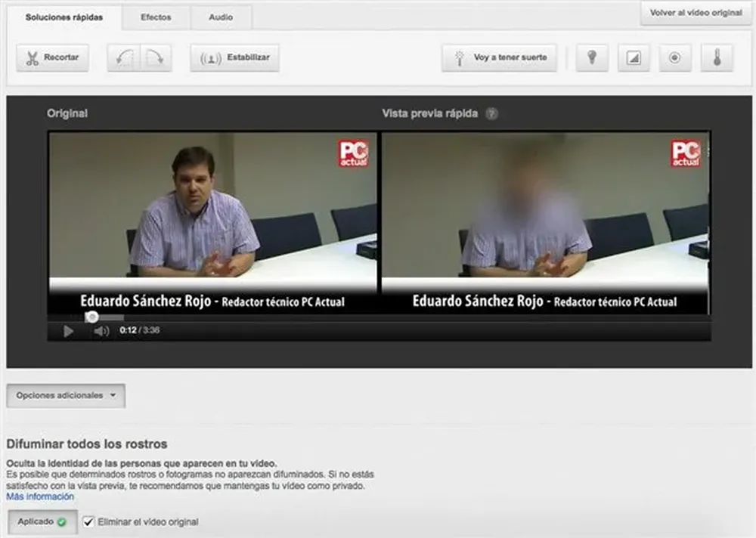Open the fill light bulb adjustment

(x=593, y=58)
